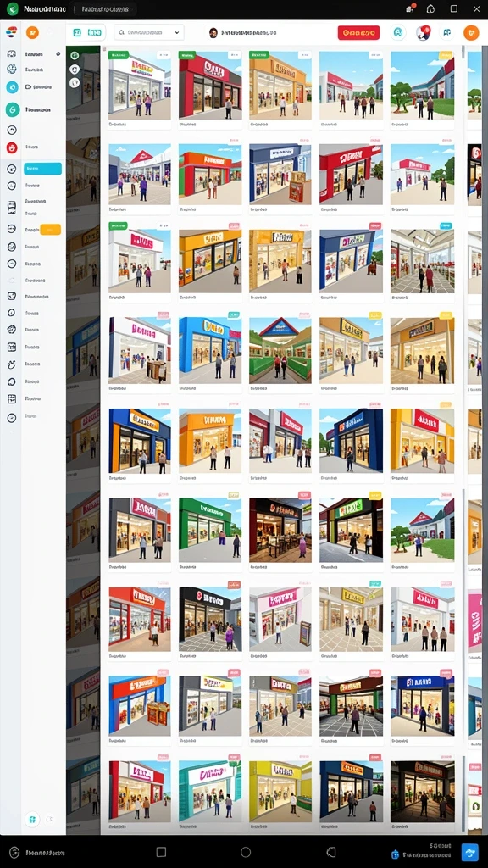Click the green badge on the first store thumbnail

tap(119, 55)
